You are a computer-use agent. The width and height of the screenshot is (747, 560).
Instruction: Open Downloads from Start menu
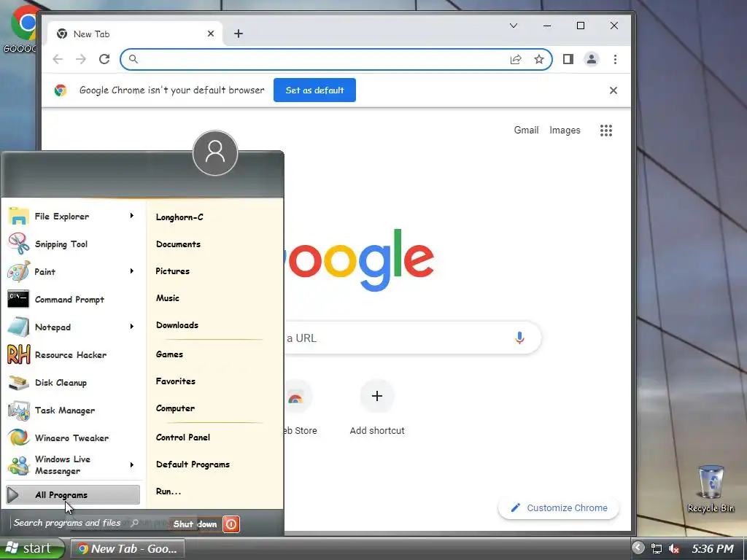(177, 325)
